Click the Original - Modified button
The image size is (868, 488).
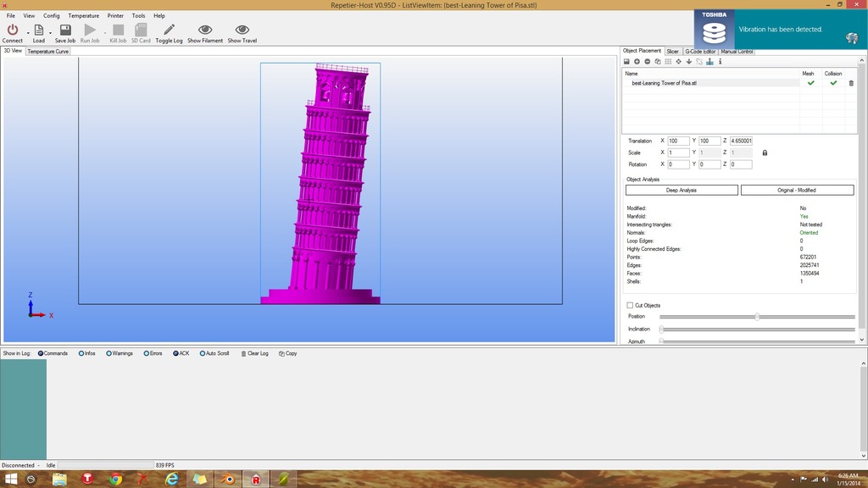[x=797, y=191]
